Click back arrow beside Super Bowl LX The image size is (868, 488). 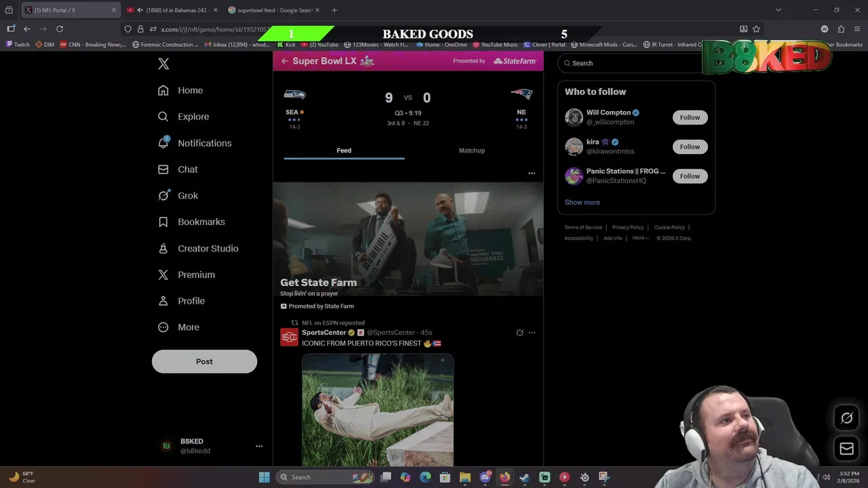tap(285, 61)
